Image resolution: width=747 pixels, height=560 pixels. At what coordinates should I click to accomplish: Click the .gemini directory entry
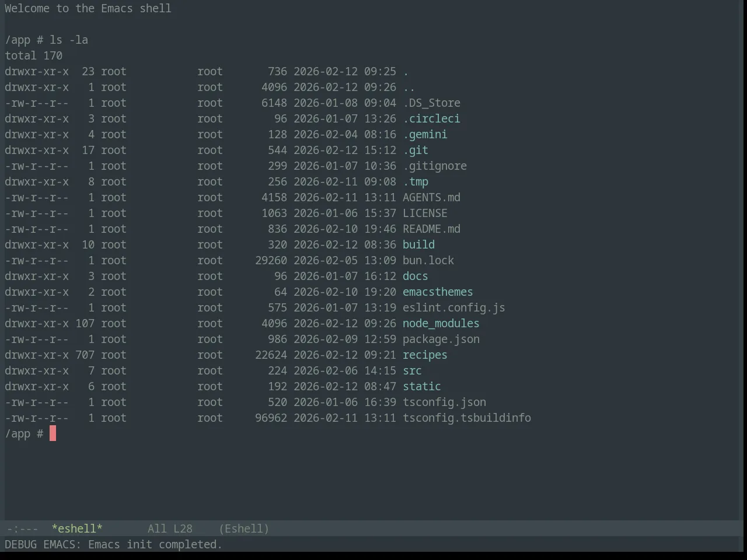click(425, 134)
